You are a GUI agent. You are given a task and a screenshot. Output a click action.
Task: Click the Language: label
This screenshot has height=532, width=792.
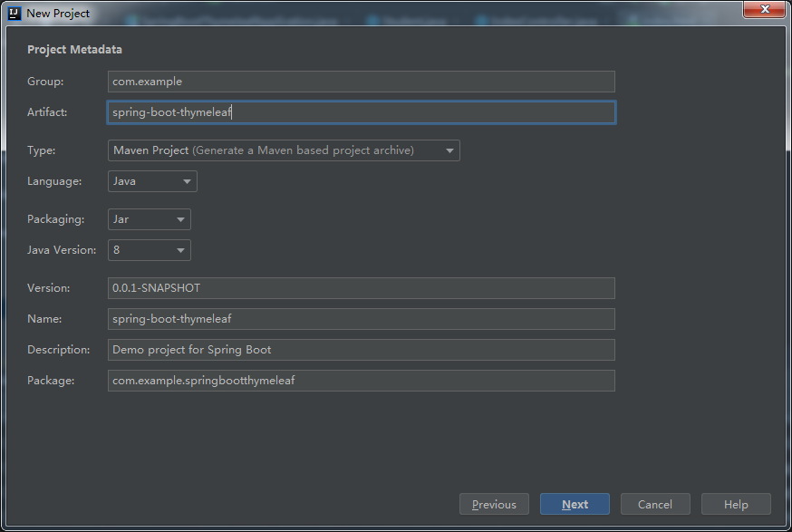[54, 181]
